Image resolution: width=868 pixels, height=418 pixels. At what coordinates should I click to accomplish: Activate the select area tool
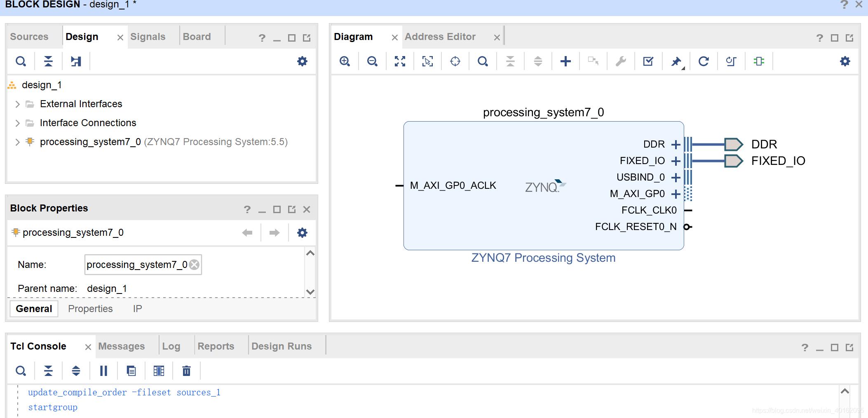(x=427, y=61)
